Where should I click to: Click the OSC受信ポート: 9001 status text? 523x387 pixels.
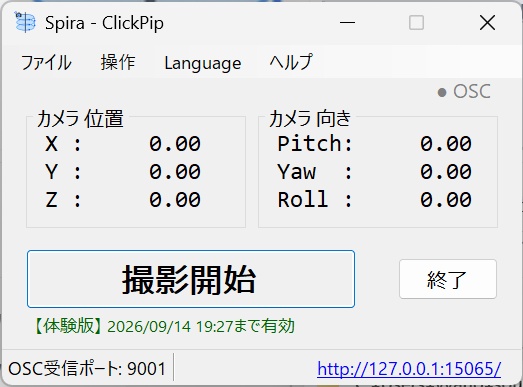point(87,369)
